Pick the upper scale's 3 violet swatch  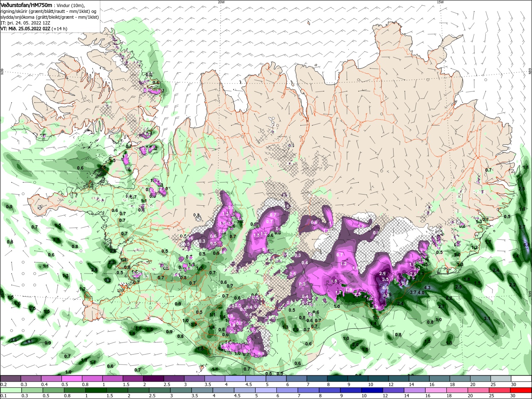click(x=194, y=379)
